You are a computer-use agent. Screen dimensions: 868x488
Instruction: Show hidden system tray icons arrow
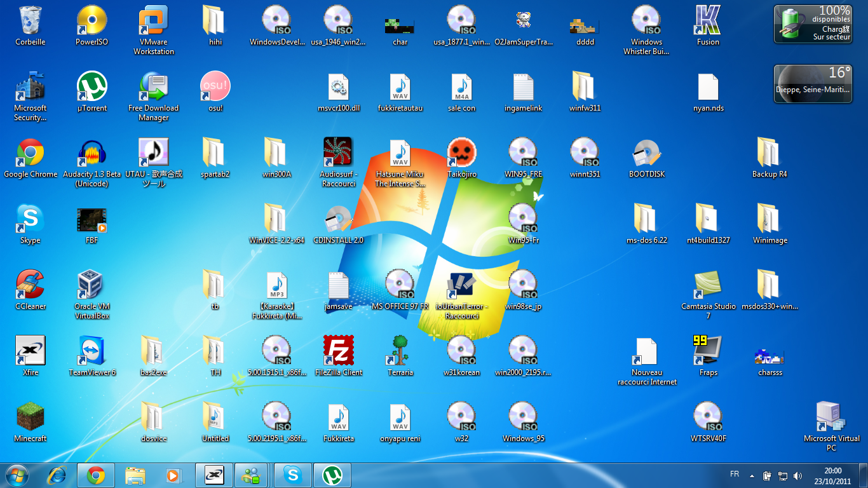[752, 475]
